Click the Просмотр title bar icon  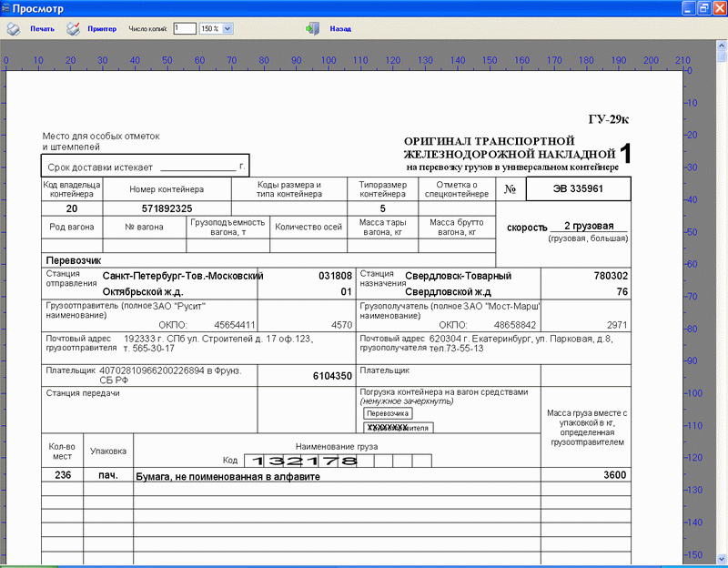tap(5, 8)
